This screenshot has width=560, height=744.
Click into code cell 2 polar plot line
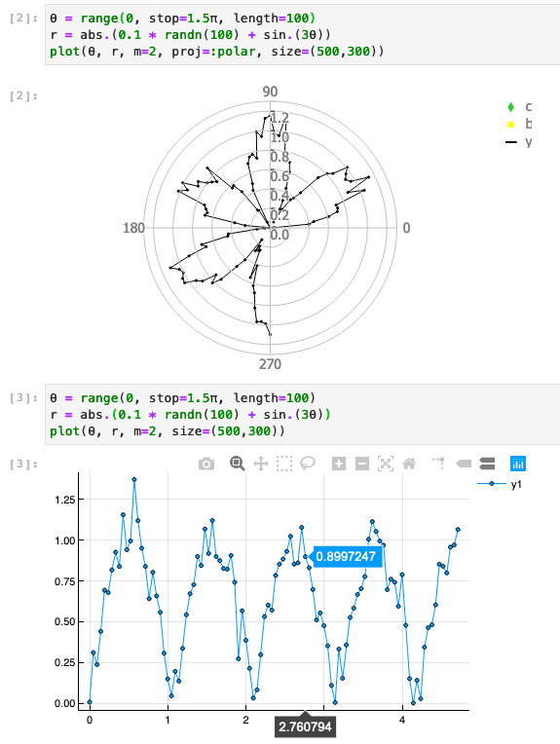pyautogui.click(x=216, y=52)
